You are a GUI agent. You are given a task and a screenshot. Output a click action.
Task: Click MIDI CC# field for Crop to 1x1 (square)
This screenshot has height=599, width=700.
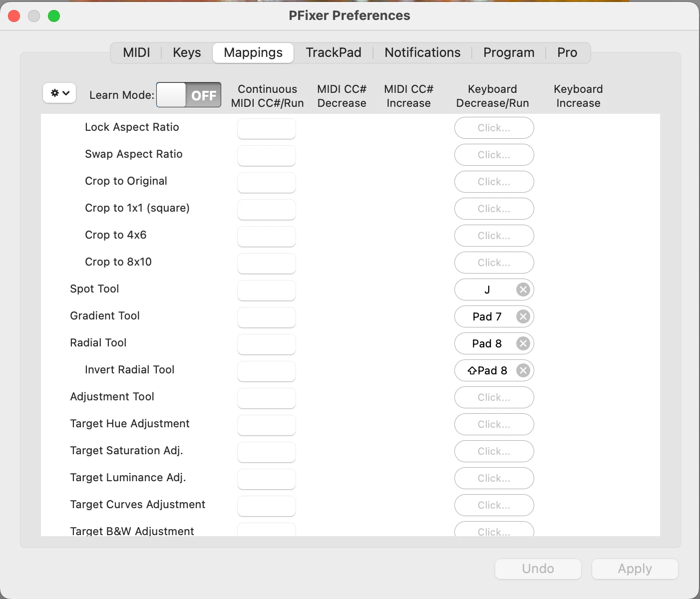pos(267,210)
